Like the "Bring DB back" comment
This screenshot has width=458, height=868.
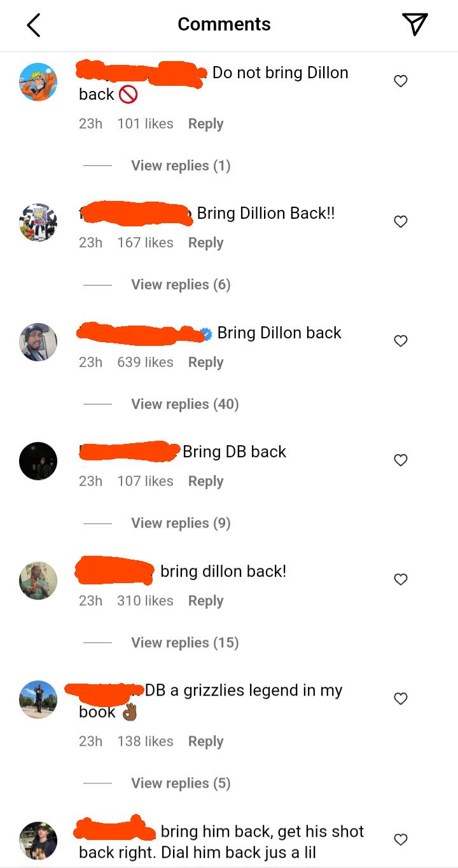click(x=401, y=460)
